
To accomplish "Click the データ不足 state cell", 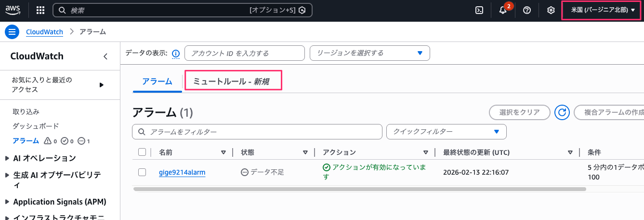I will (263, 172).
